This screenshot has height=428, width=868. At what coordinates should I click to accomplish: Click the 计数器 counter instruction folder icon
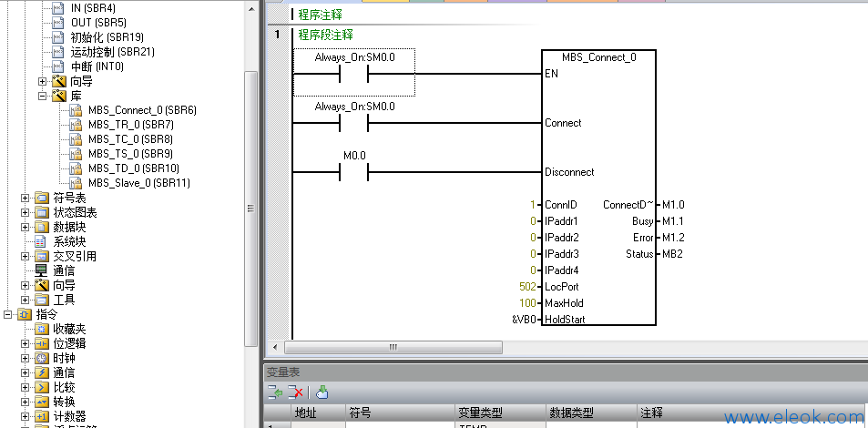(42, 416)
